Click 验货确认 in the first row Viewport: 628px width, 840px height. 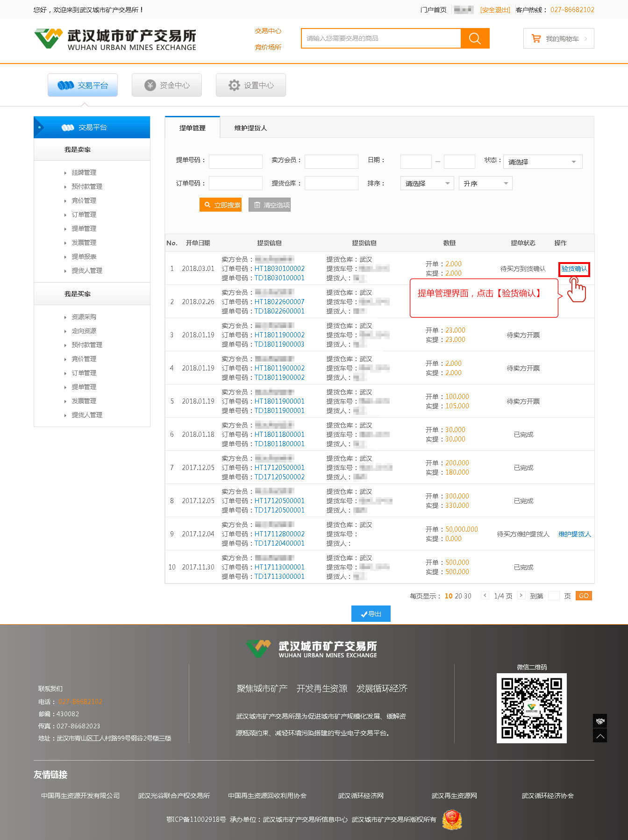574,269
